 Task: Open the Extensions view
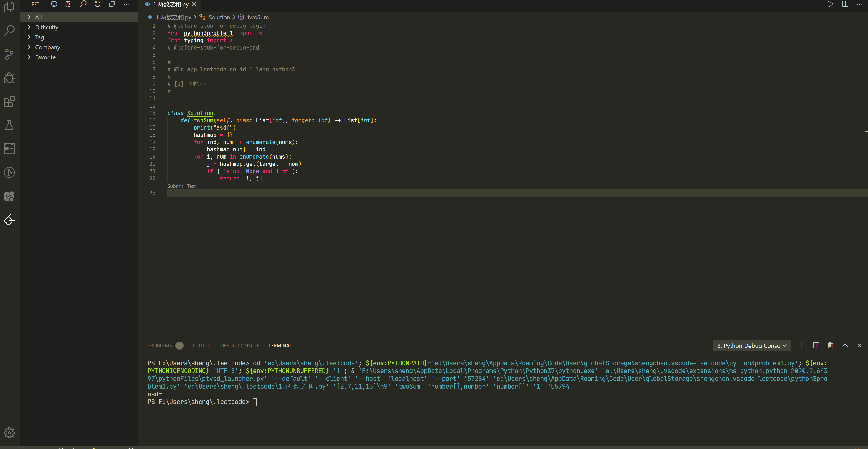pos(9,101)
